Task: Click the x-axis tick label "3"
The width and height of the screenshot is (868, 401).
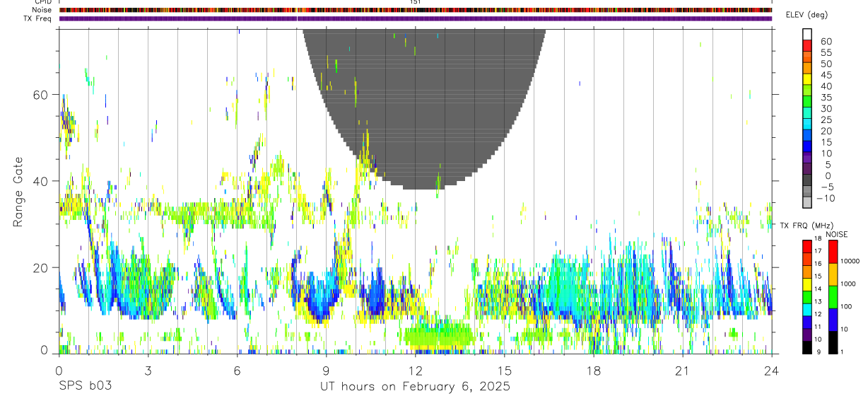Action: tap(148, 371)
